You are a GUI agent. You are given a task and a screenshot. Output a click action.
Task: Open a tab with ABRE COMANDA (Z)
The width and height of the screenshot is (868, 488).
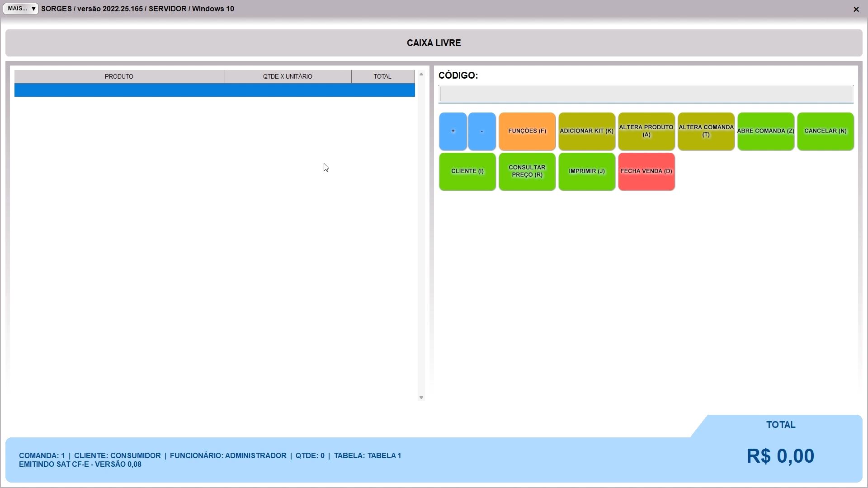point(765,131)
